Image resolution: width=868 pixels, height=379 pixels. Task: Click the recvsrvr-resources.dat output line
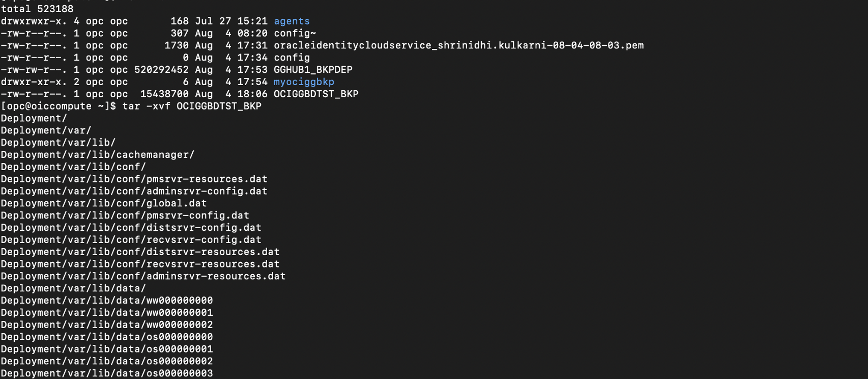[140, 264]
